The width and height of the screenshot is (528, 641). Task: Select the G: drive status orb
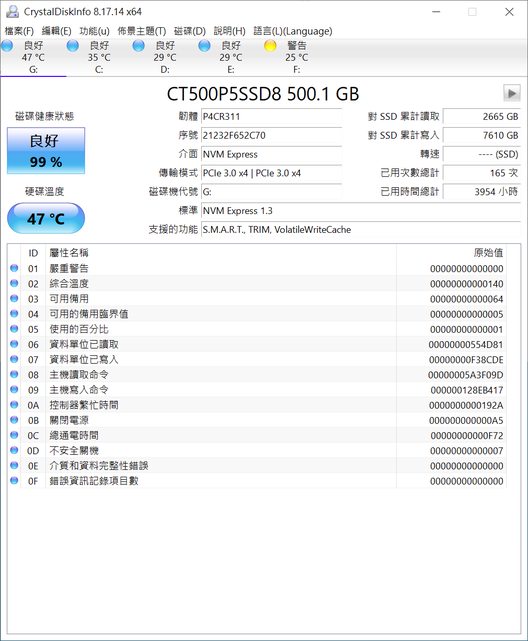pyautogui.click(x=7, y=46)
